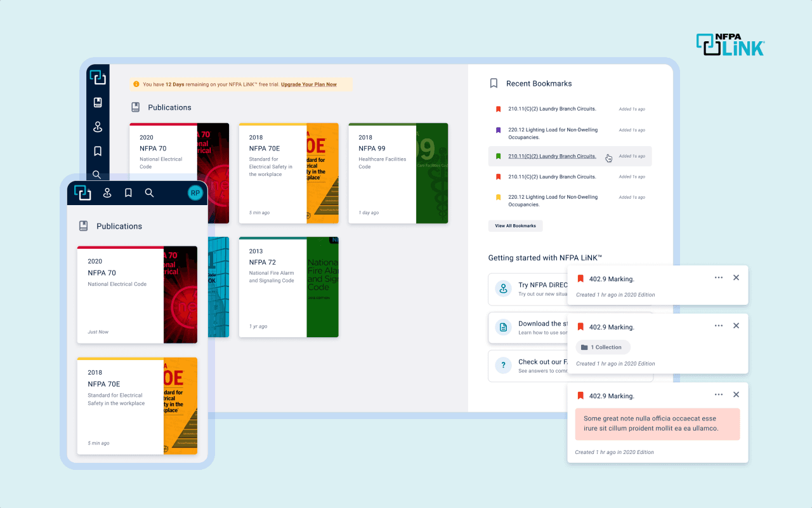Screen dimensions: 812x508
Task: Open the Check out our FAQ card
Action: coord(528,366)
